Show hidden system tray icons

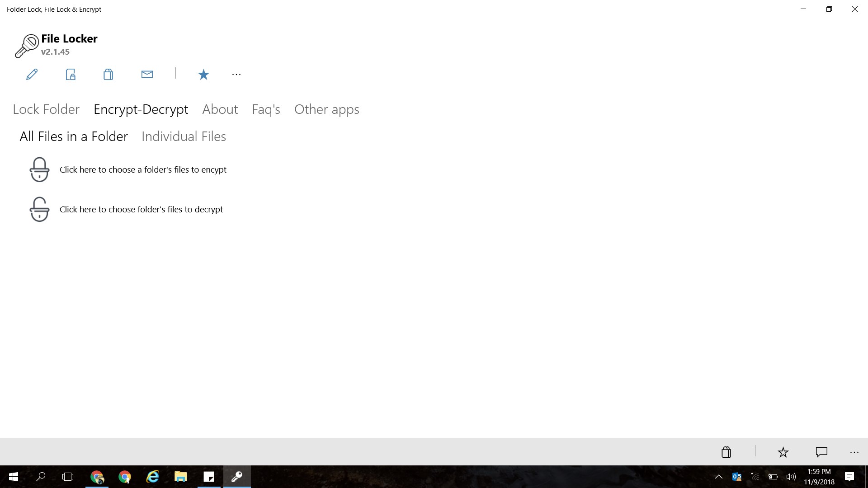click(718, 477)
